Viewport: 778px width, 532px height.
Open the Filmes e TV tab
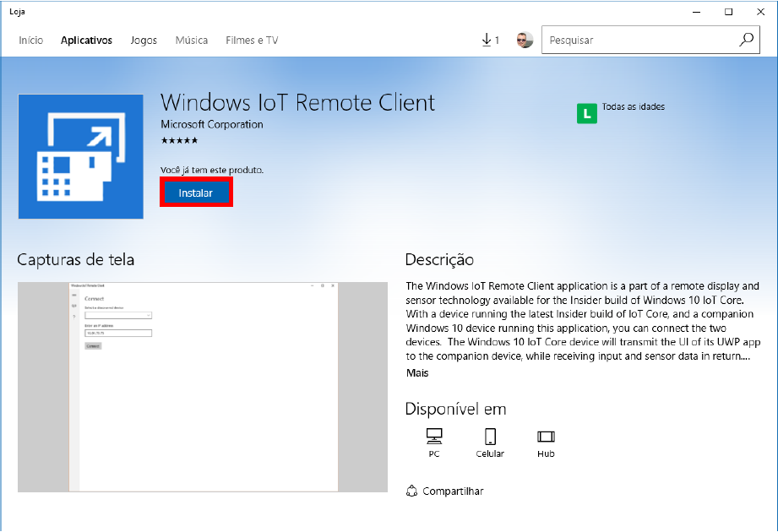pos(252,41)
